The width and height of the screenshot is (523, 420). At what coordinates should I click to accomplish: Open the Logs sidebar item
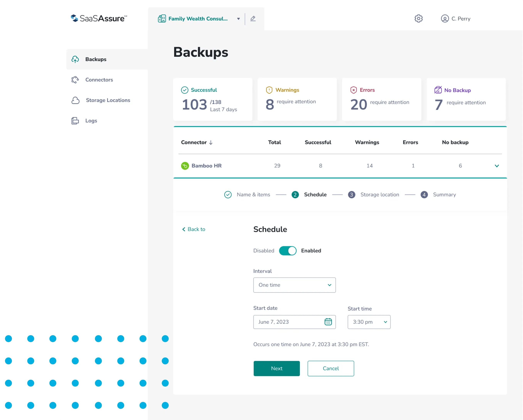91,120
